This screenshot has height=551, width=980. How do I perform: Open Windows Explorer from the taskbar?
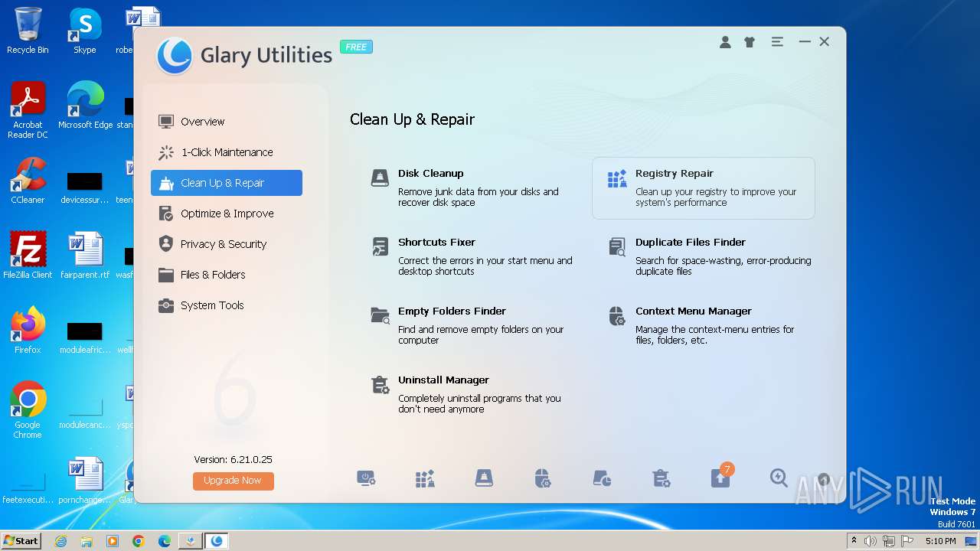87,541
